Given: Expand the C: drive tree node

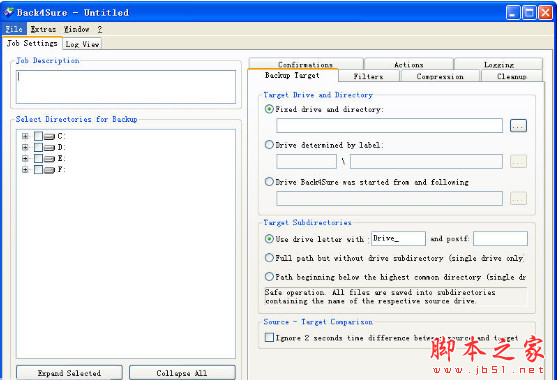Looking at the screenshot, I should (x=25, y=136).
